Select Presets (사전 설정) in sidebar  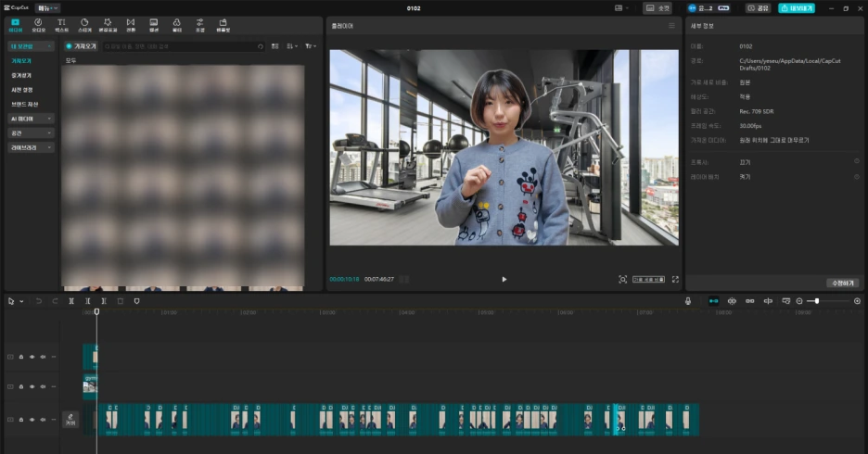22,90
